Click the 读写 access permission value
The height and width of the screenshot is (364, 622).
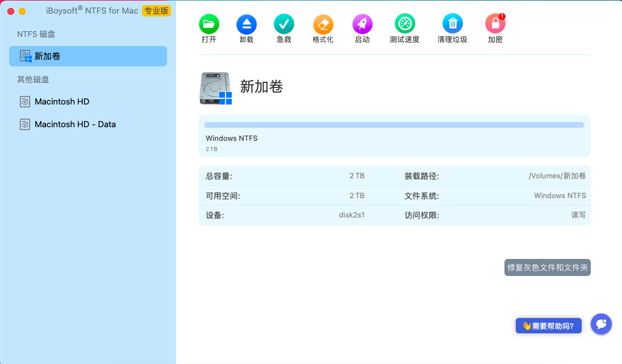(x=578, y=215)
